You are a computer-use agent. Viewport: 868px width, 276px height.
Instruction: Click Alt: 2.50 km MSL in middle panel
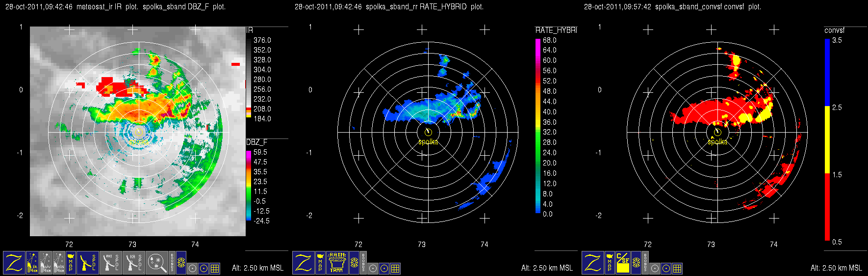(547, 268)
